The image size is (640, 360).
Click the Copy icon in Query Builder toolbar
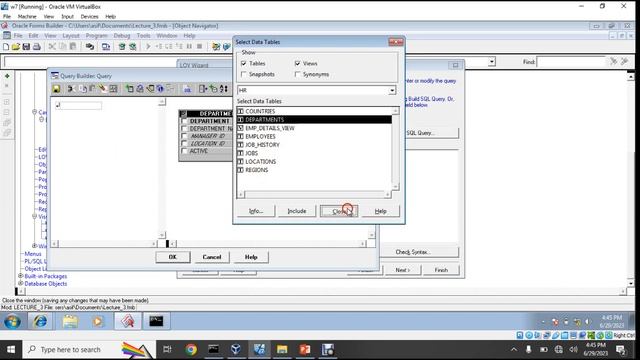[x=82, y=89]
